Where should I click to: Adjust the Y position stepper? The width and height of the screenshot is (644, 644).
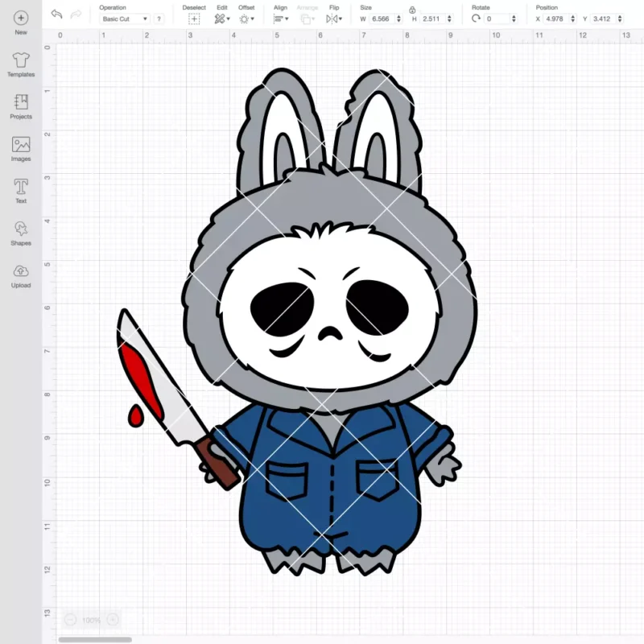[x=620, y=19]
